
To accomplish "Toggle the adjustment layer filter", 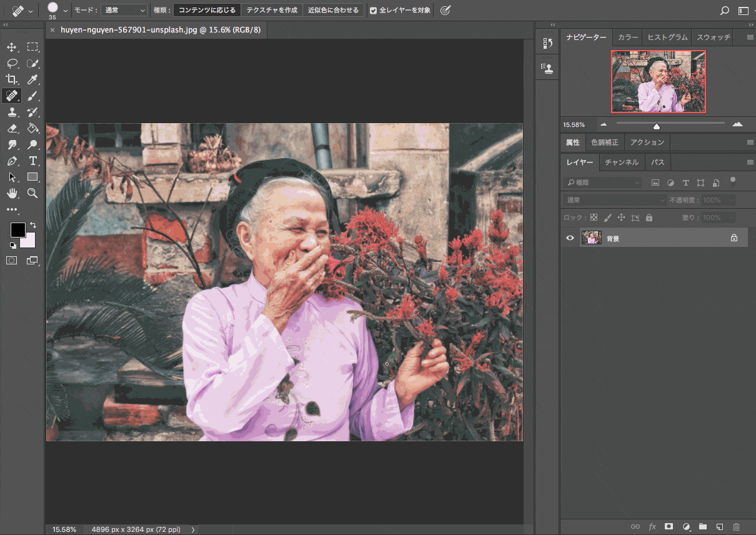I will [670, 182].
